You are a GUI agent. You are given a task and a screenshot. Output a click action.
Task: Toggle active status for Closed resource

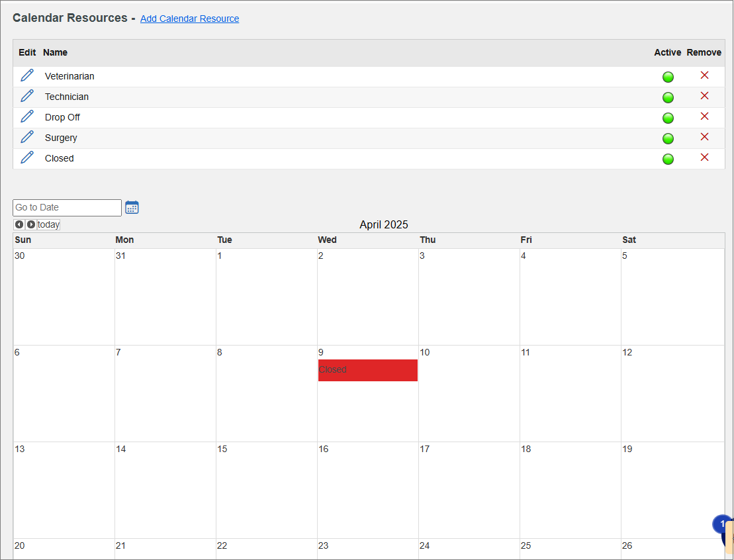pyautogui.click(x=668, y=160)
